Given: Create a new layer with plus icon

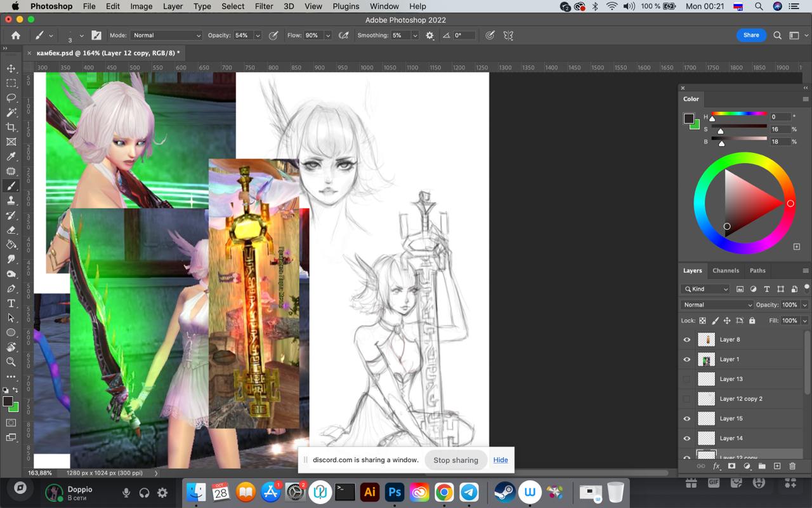Looking at the screenshot, I should click(777, 466).
